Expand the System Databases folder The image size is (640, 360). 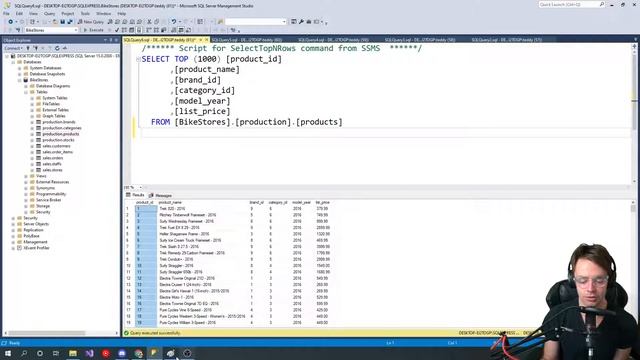point(20,68)
